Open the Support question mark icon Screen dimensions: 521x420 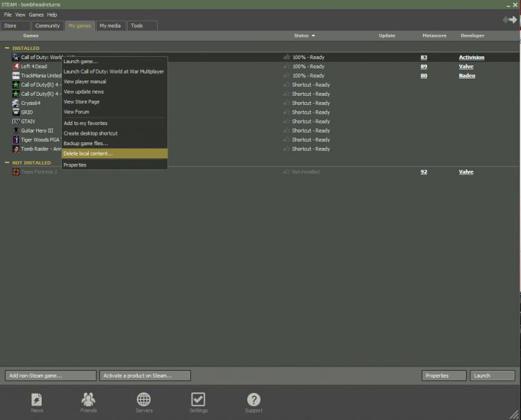coord(254,400)
